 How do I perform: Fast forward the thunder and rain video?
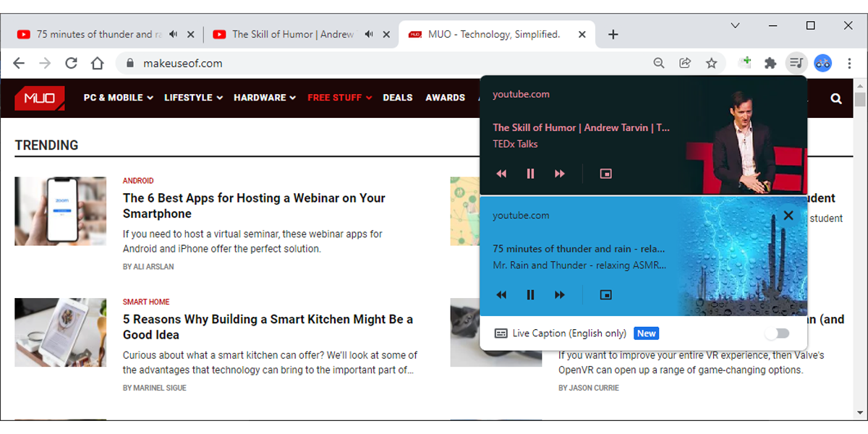(559, 294)
